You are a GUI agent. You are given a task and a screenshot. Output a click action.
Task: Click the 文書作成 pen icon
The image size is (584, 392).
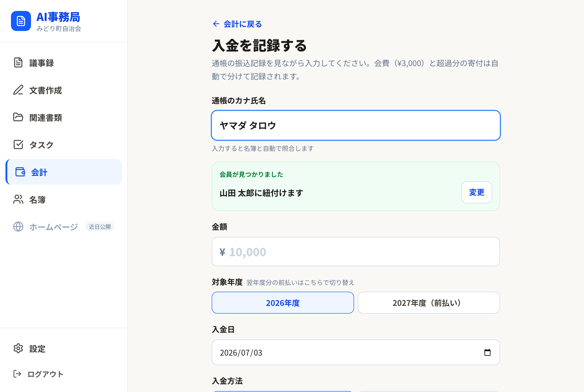coord(18,90)
